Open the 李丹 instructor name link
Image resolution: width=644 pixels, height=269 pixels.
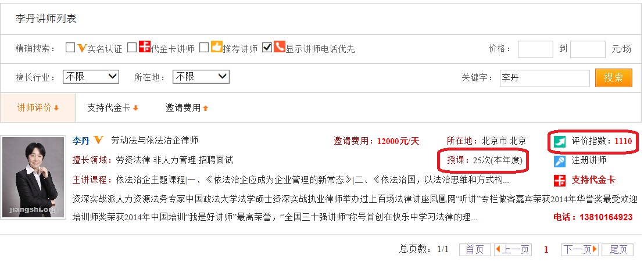tap(81, 141)
